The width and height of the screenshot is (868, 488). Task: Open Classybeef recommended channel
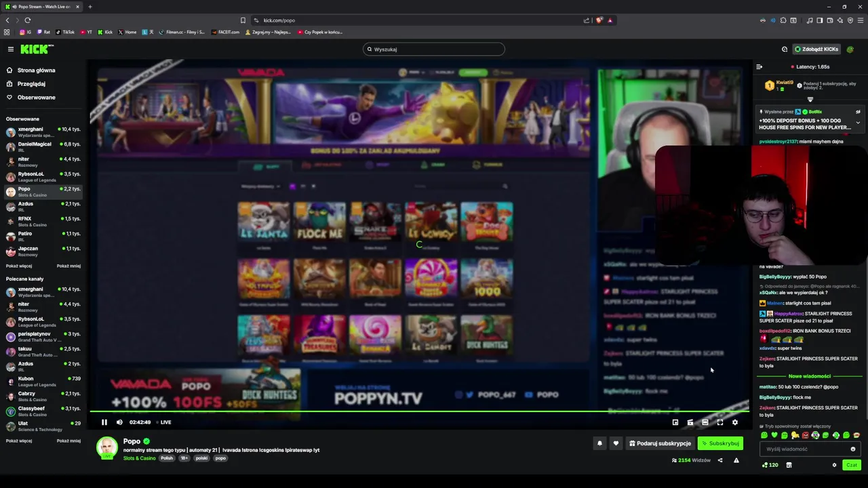pyautogui.click(x=43, y=411)
